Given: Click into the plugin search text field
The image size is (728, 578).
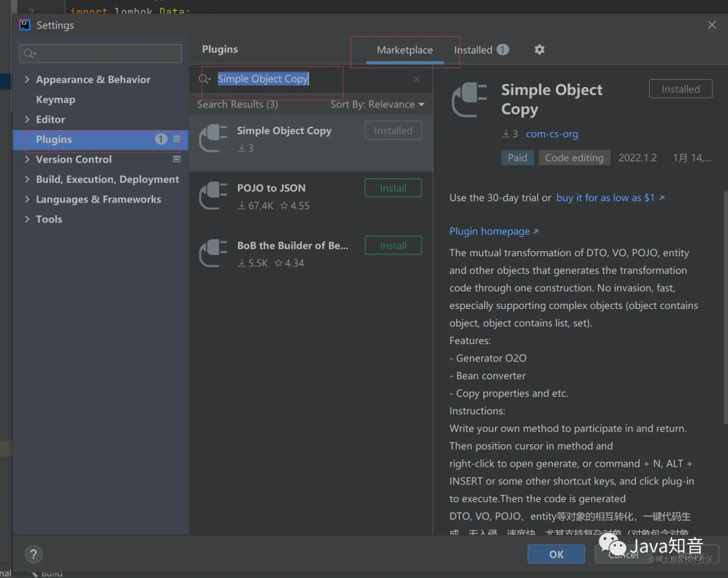Looking at the screenshot, I should [x=311, y=79].
